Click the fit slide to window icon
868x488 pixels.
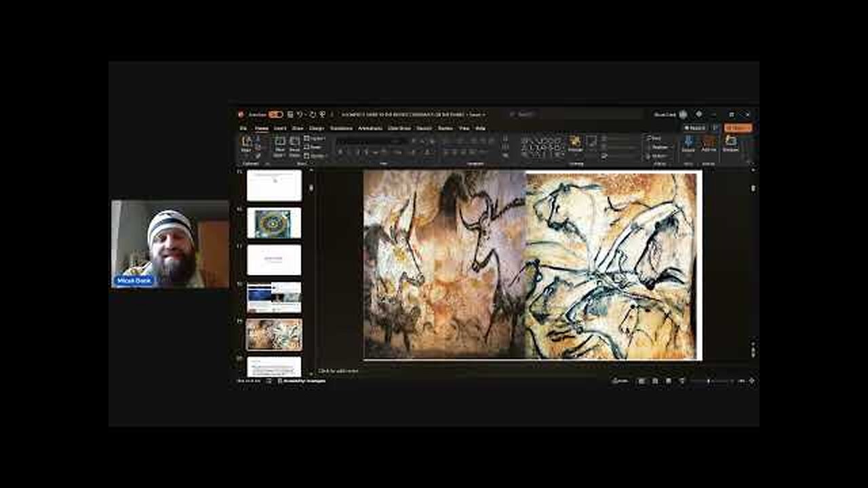click(751, 381)
